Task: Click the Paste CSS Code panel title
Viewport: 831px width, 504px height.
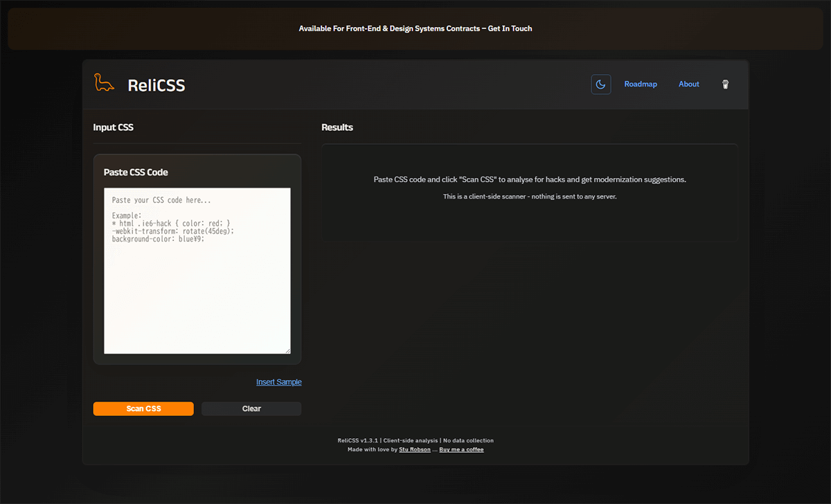Action: (136, 172)
